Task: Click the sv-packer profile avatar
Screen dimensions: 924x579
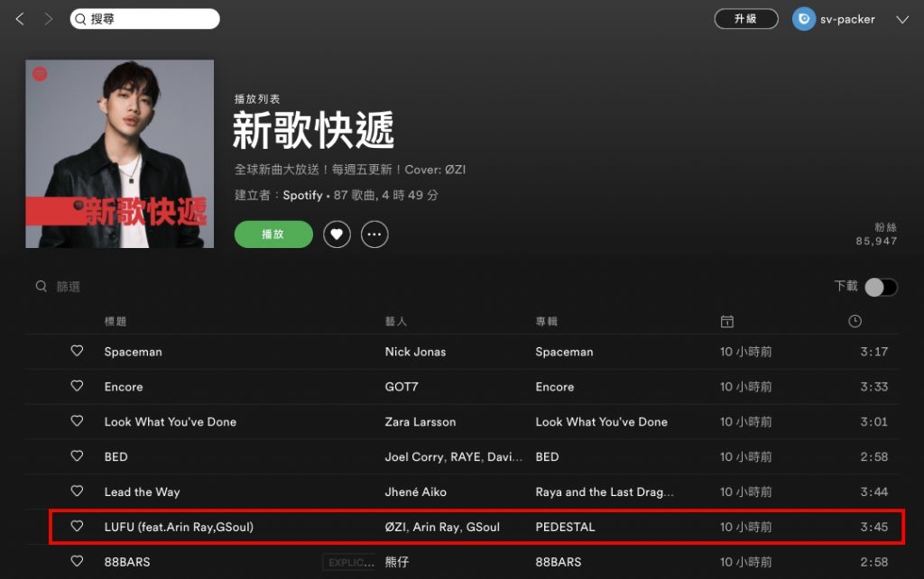Action: [804, 19]
